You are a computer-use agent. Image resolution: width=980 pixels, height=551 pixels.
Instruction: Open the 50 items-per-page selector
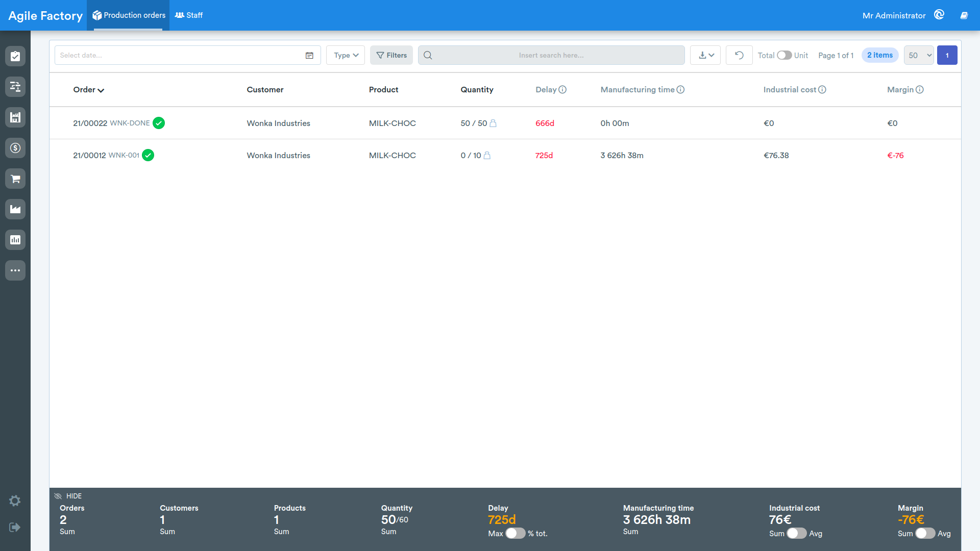(919, 55)
